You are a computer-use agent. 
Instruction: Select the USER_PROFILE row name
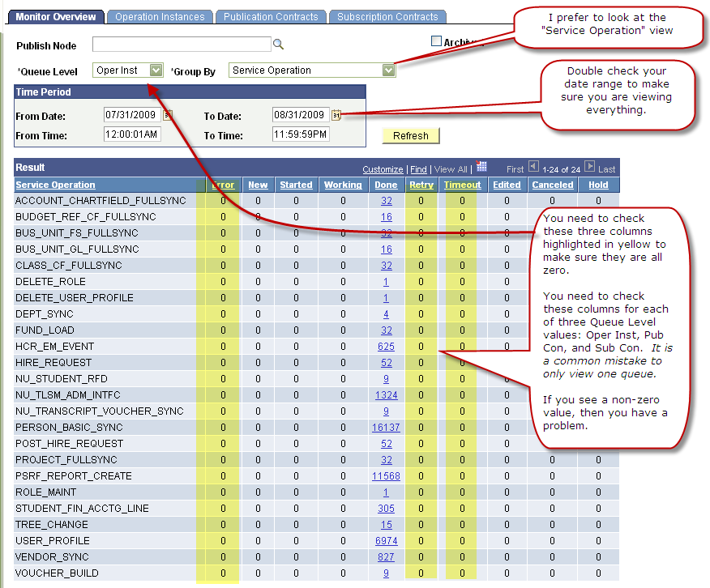(53, 541)
